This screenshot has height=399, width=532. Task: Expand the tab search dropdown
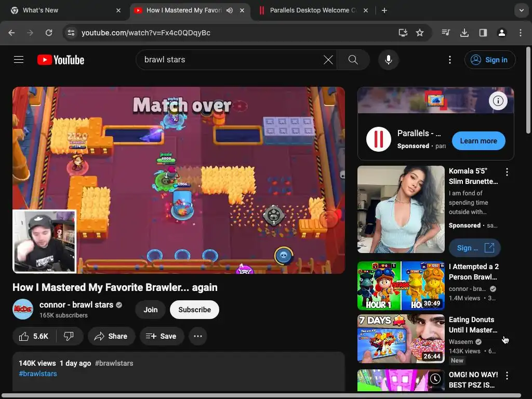pos(522,10)
